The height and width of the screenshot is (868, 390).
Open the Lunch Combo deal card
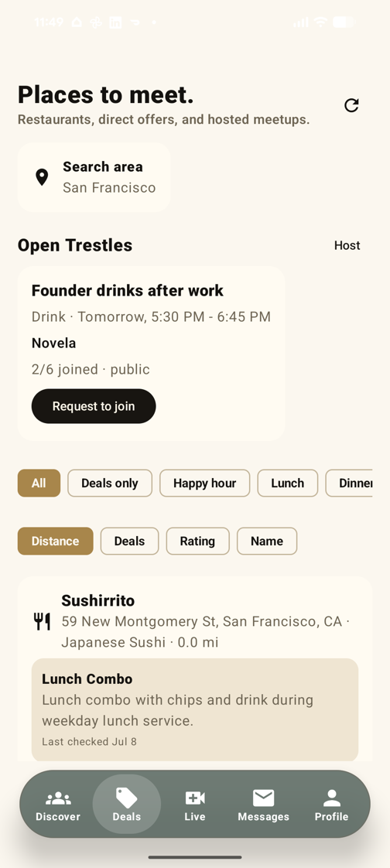(x=195, y=709)
